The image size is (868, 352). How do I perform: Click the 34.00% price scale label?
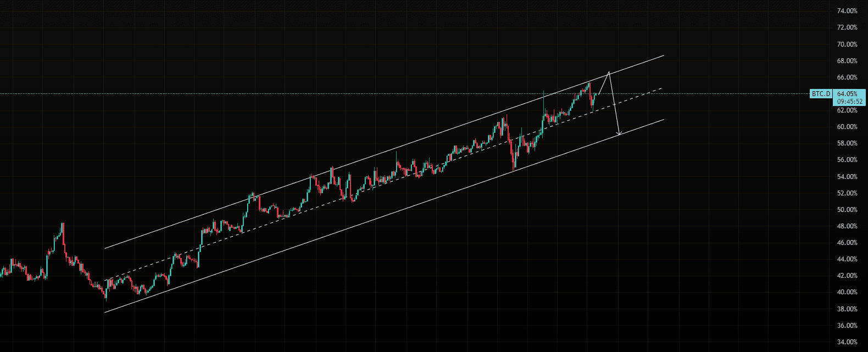click(847, 342)
